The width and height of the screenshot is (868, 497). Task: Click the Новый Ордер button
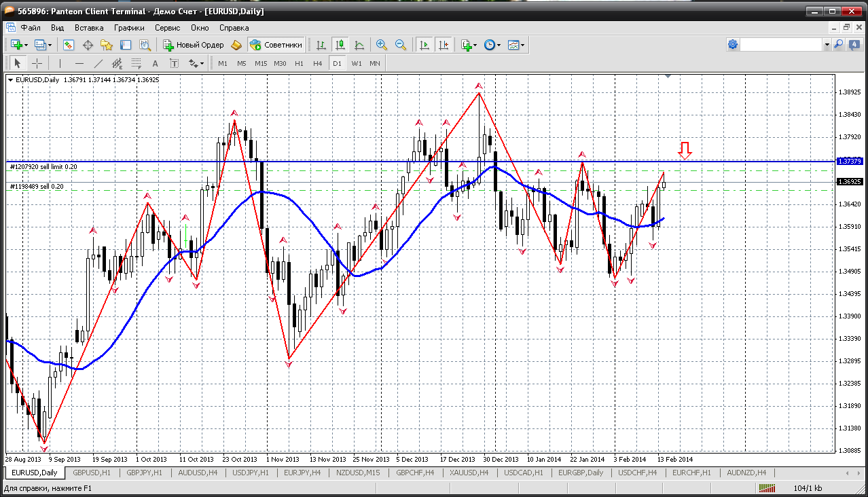coord(194,45)
